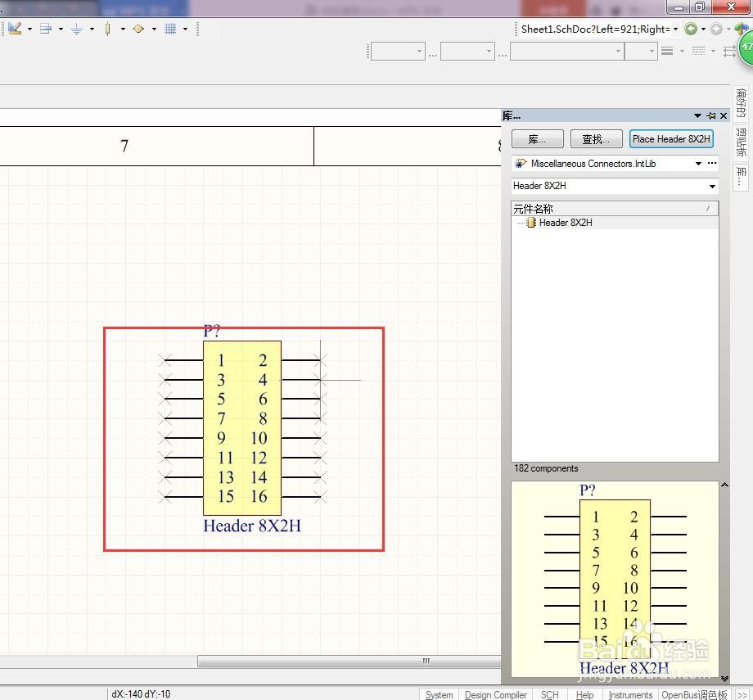Click the P? designator on placed component
Screen dimensions: 753x700
coord(212,331)
